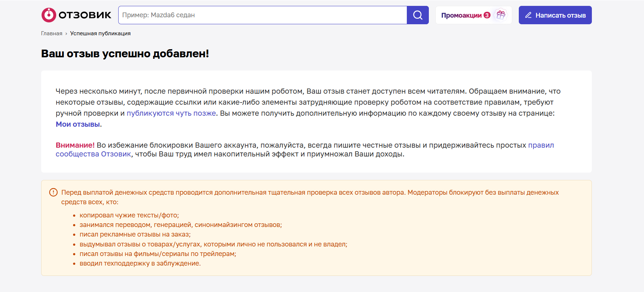This screenshot has width=644, height=292.
Task: Click the gift box icon
Action: (x=501, y=15)
